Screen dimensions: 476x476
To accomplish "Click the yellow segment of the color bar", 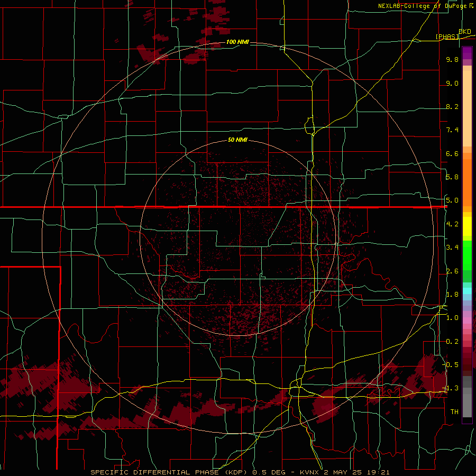I will pos(467,226).
